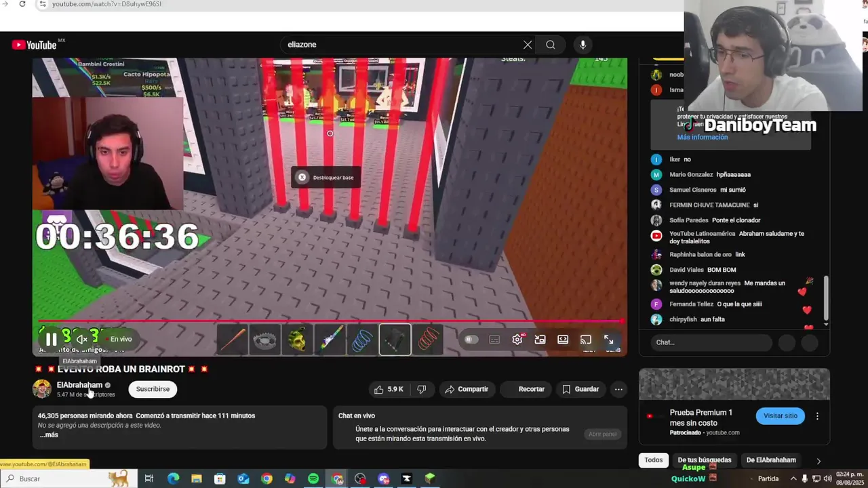868x488 pixels.
Task: Show more filter chips with right arrow
Action: click(818, 461)
